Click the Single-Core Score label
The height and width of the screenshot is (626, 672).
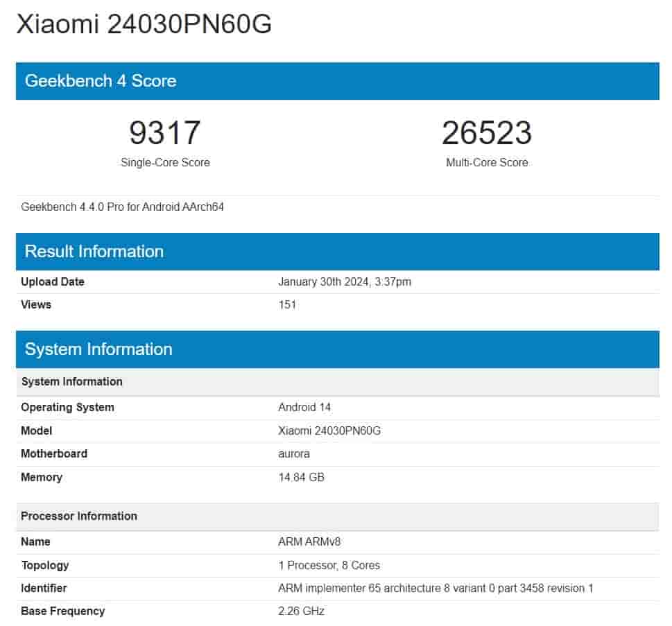click(165, 163)
